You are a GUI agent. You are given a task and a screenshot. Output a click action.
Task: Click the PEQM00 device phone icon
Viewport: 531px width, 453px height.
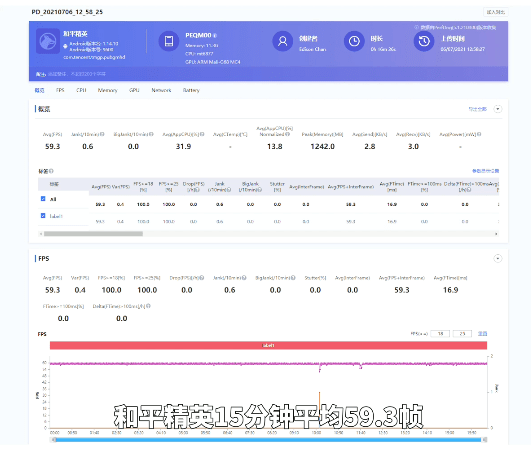coord(169,41)
